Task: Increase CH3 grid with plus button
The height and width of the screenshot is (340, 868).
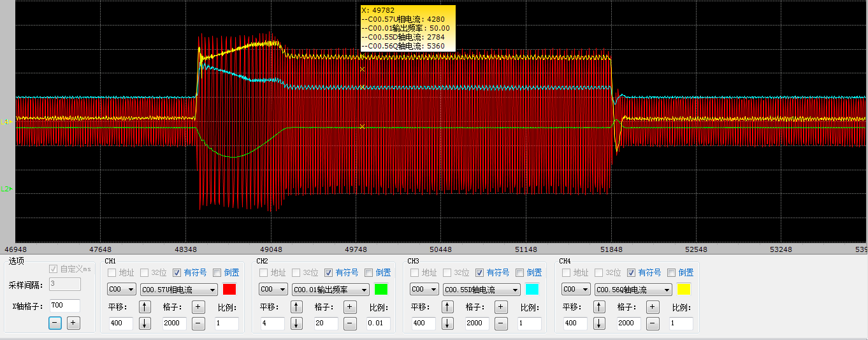Action: 502,307
